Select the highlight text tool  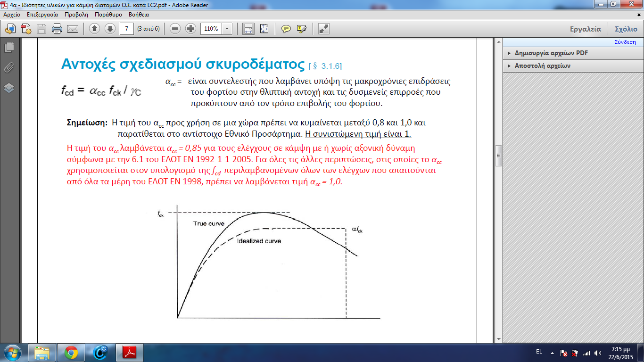click(x=301, y=29)
